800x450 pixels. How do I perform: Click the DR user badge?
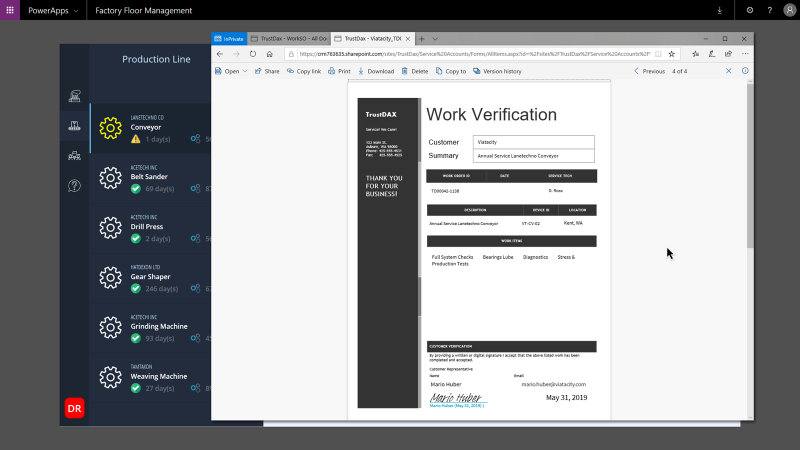[x=74, y=408]
